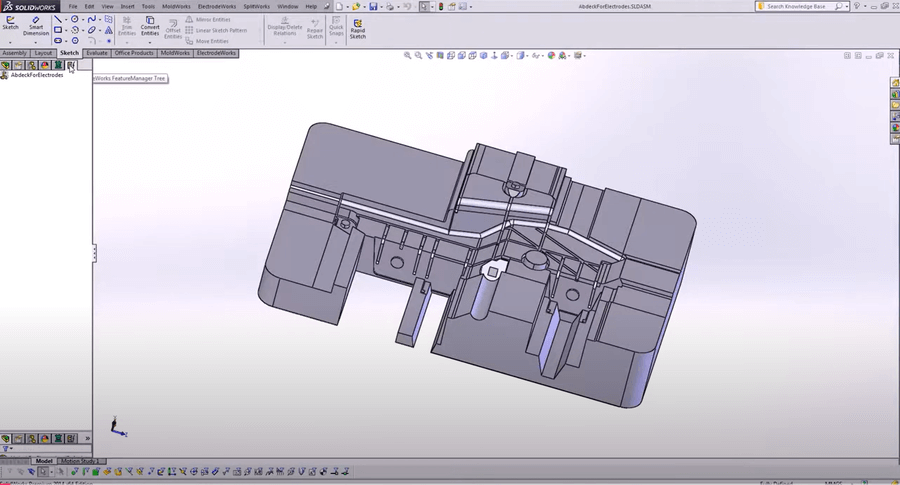
Task: Select the Rapid Sketch tool
Action: [357, 27]
